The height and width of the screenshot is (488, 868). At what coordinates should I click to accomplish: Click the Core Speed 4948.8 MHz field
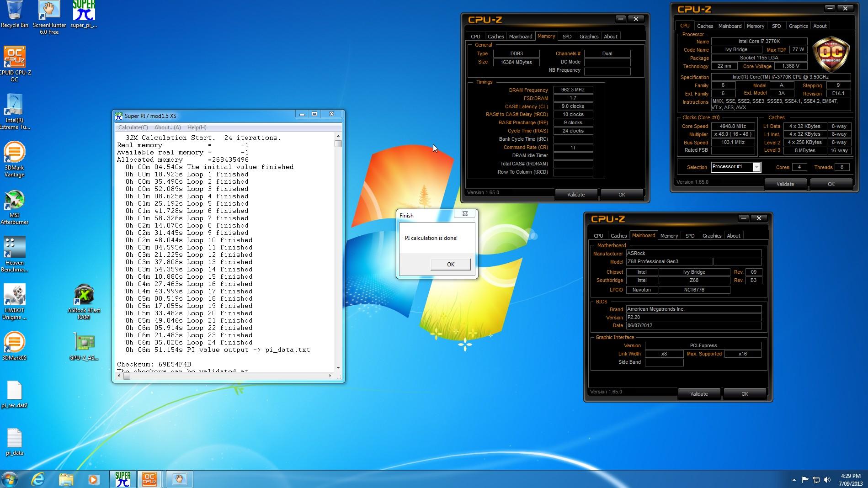(733, 126)
